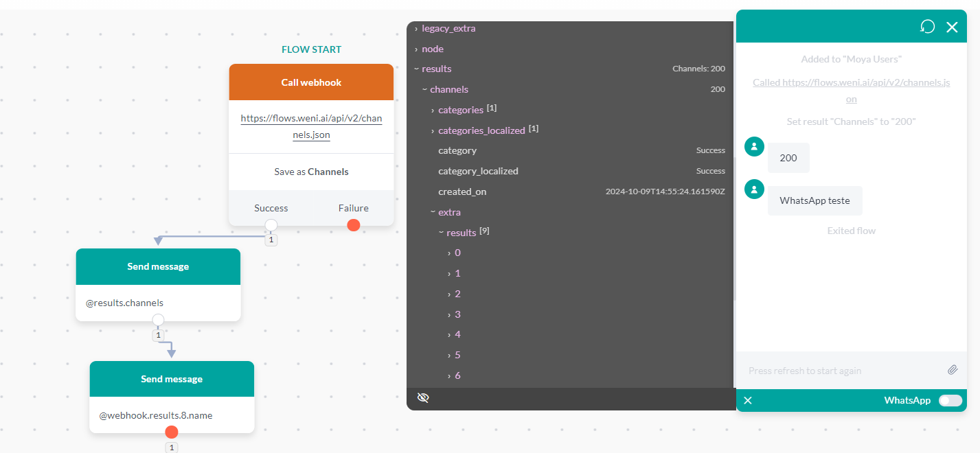Open the attachment paperclip icon in simulator

click(x=953, y=369)
